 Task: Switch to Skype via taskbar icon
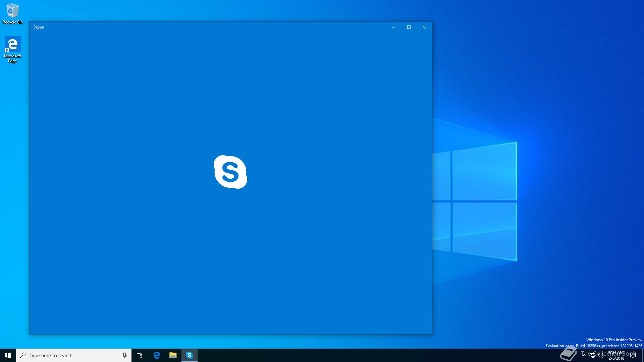tap(190, 355)
